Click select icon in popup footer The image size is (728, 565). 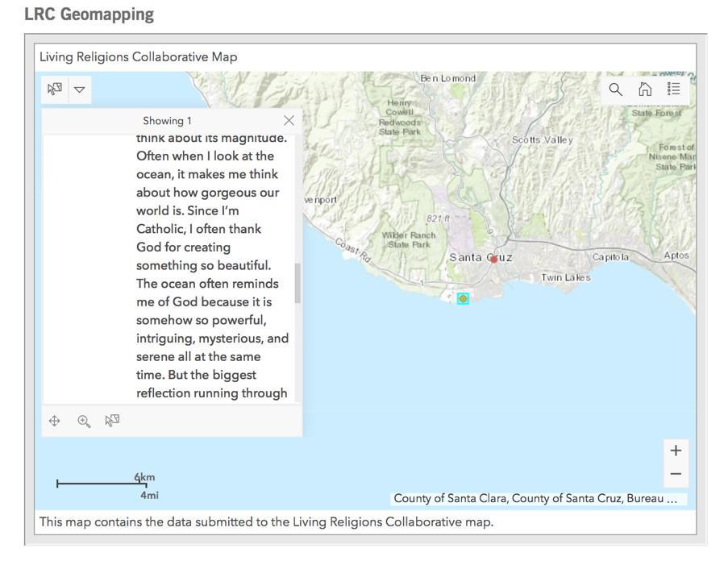coord(113,420)
